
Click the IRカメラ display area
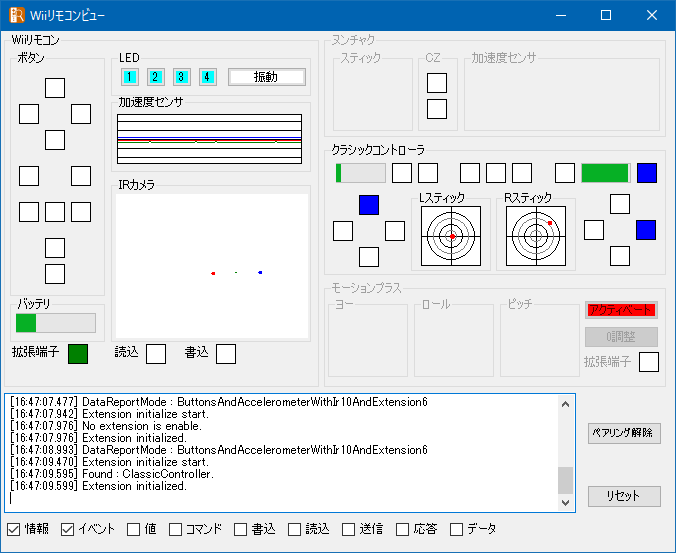pos(212,266)
